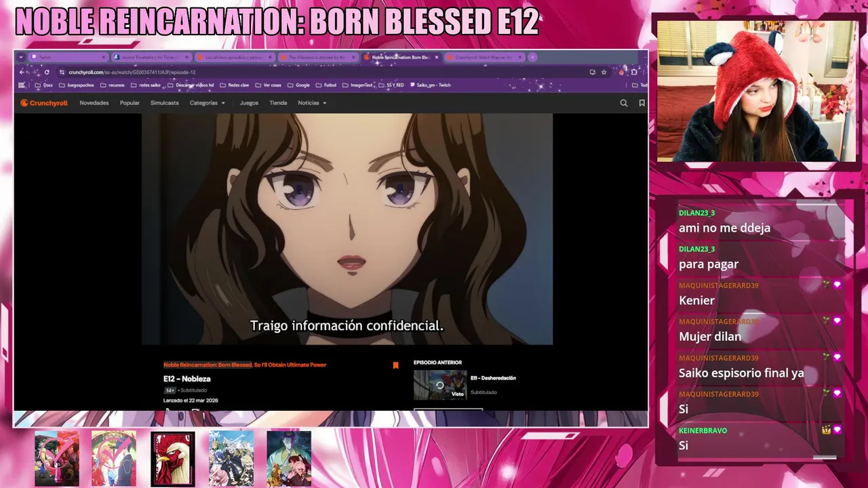This screenshot has width=868, height=488.
Task: Click the Lanzado el 22 mar 2026 text
Action: 191,401
